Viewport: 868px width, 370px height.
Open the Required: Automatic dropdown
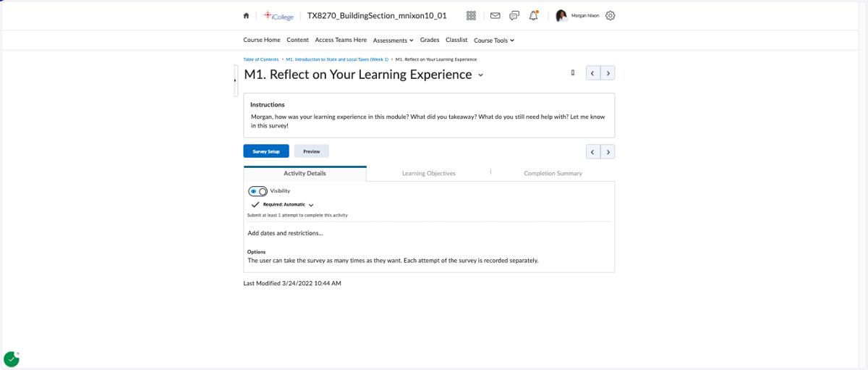(x=288, y=205)
